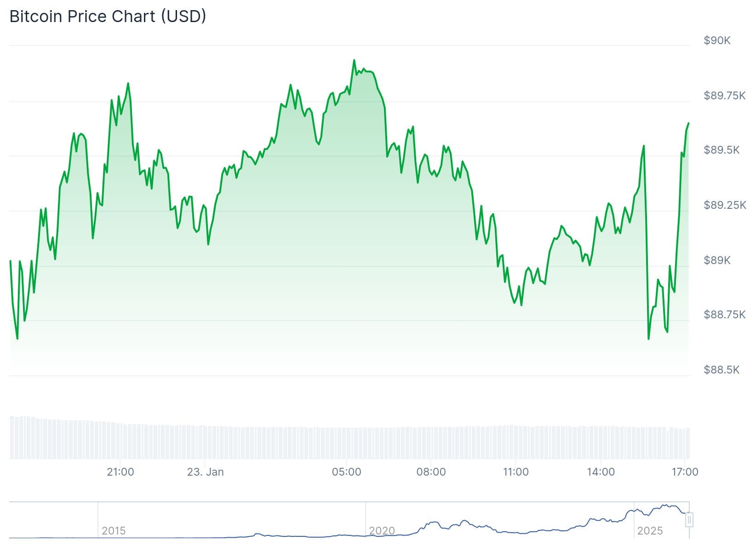The image size is (756, 552).
Task: Click the $88.5K price axis label
Action: click(722, 370)
